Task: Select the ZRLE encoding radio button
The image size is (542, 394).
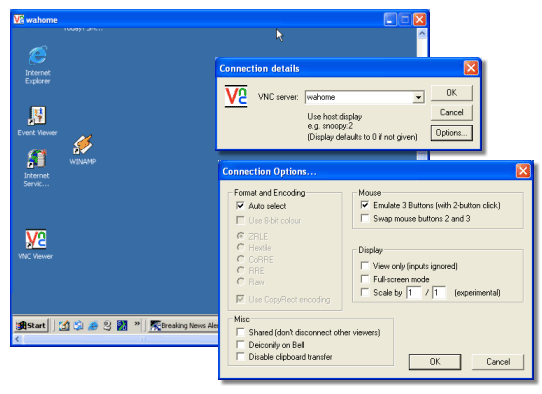Action: pyautogui.click(x=241, y=236)
